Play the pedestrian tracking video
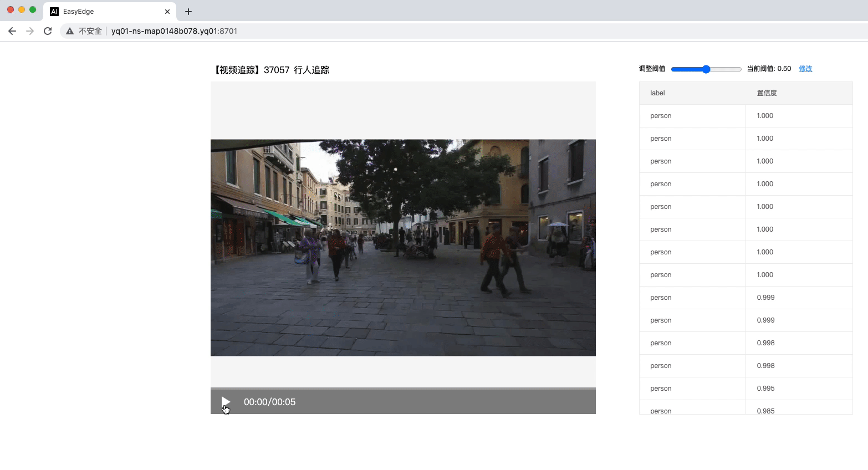The width and height of the screenshot is (868, 470). click(x=226, y=402)
